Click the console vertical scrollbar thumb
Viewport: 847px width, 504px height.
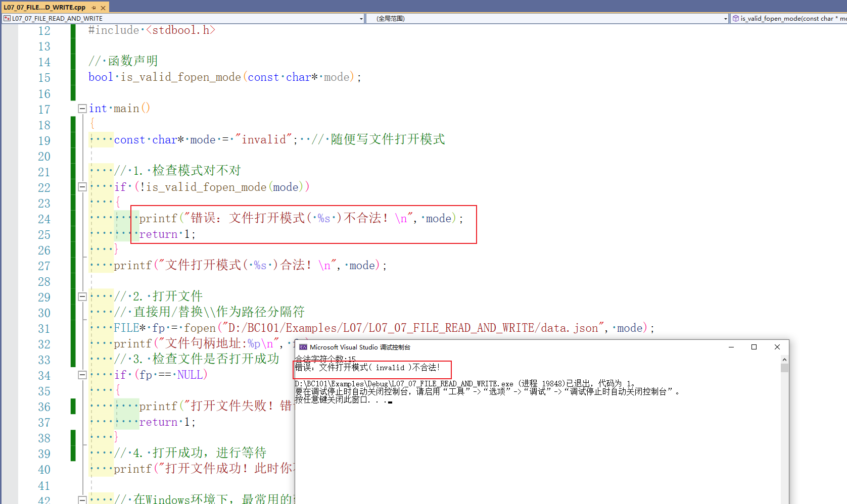[784, 368]
